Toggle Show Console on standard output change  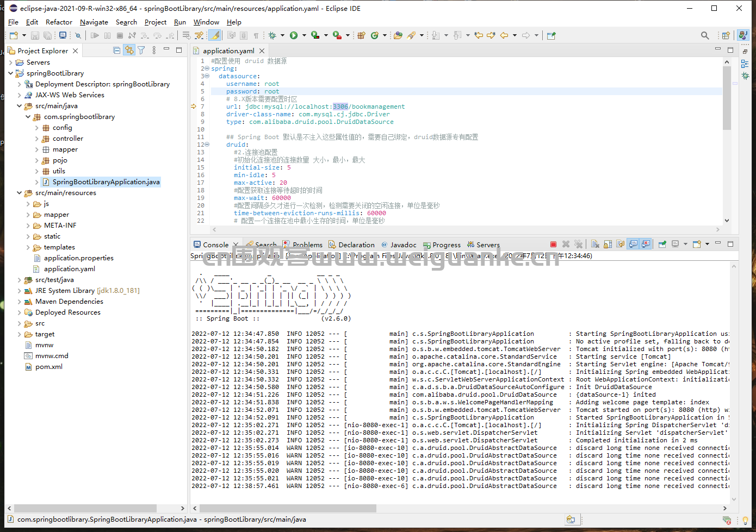point(633,244)
